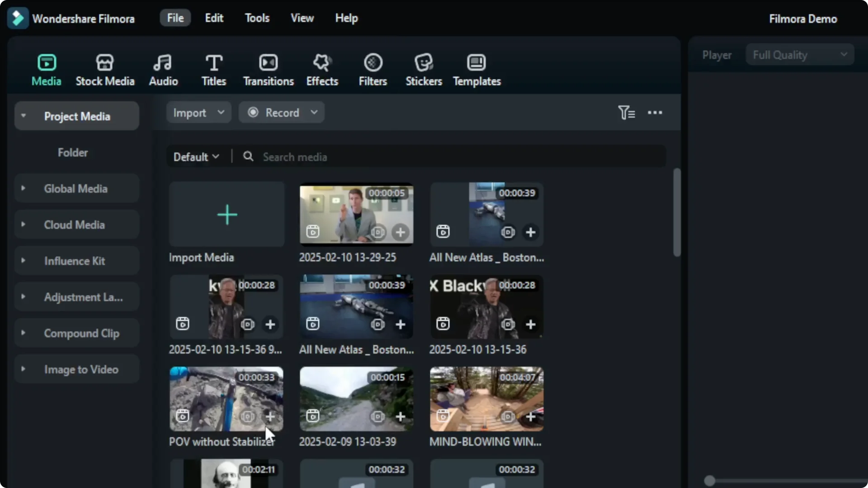Open the File menu
The image size is (868, 488).
(x=175, y=18)
